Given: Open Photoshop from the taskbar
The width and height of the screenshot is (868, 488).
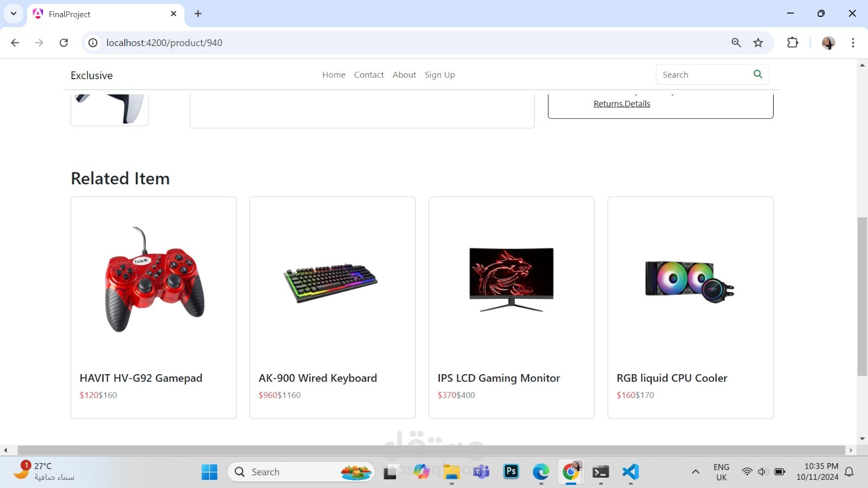Looking at the screenshot, I should pos(511,471).
